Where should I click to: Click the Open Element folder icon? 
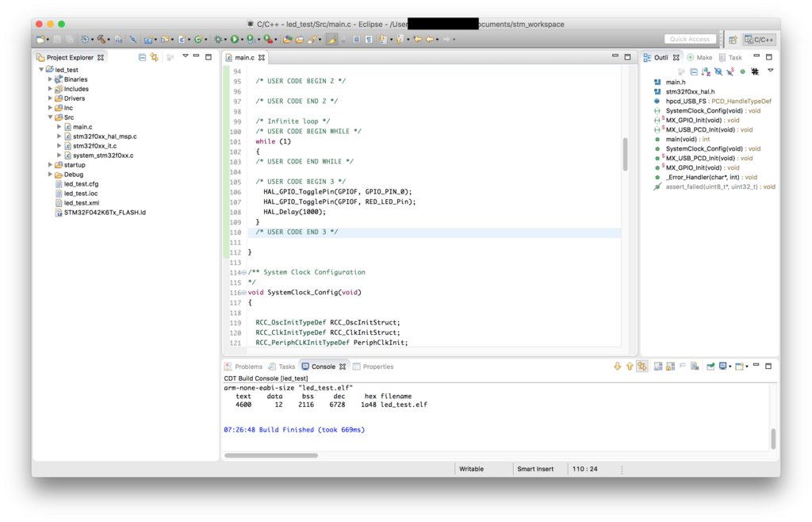(x=287, y=40)
